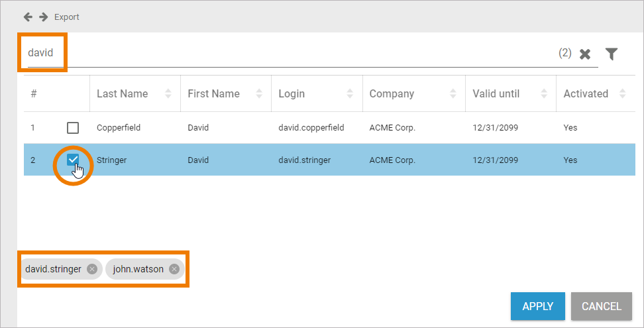The width and height of the screenshot is (644, 328).
Task: Remove the john.watson chip
Action: click(x=174, y=269)
